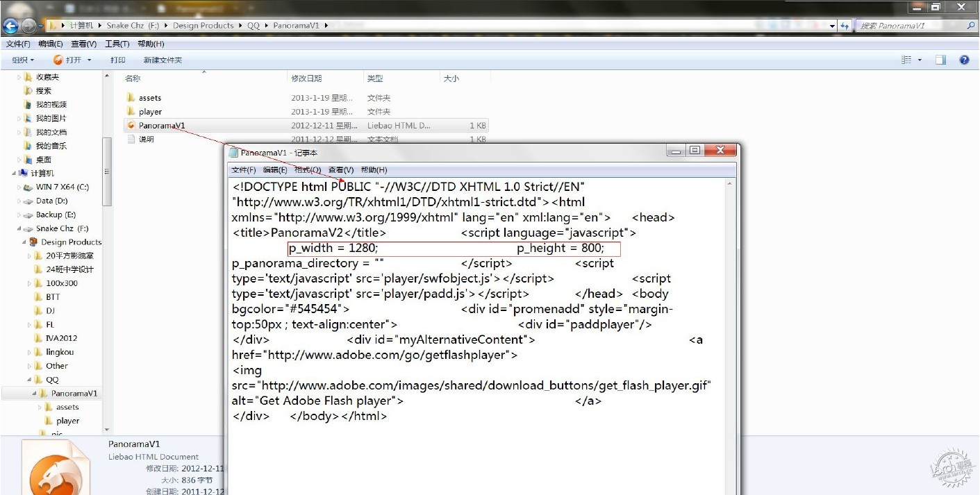
Task: Select 我的音乐 in the navigation tree
Action: [51, 146]
